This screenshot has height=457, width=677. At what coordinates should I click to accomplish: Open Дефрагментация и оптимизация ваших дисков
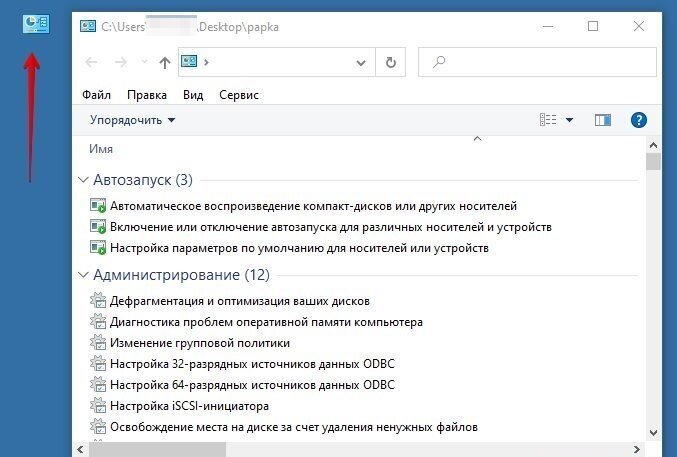click(240, 301)
